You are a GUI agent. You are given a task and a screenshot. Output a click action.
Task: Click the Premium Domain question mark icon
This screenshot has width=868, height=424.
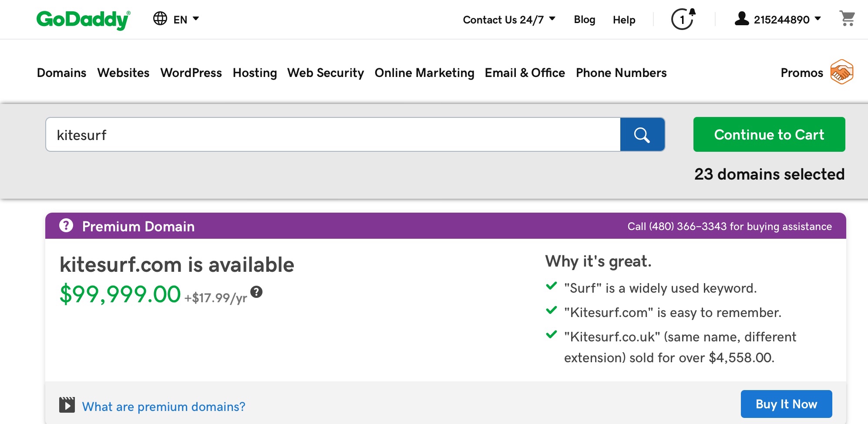point(66,225)
